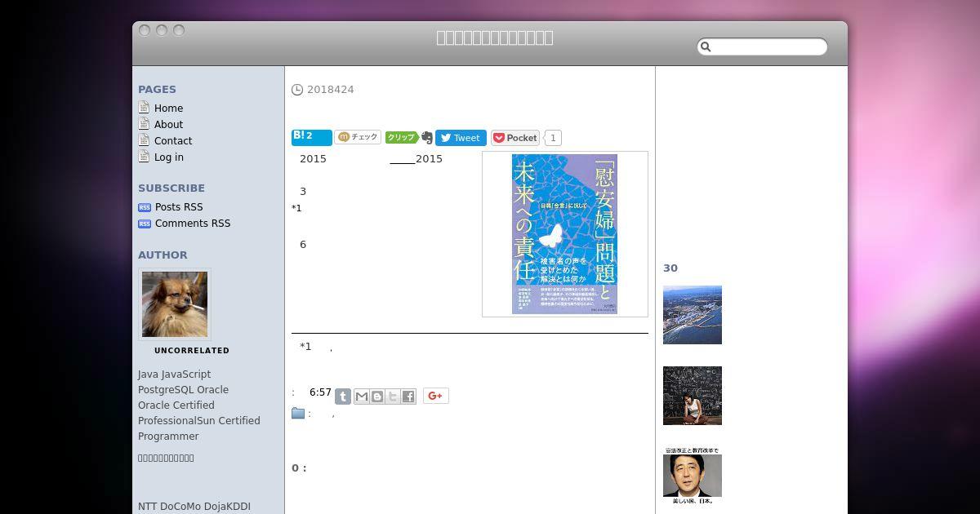Click the '0 :' comments heading
Viewport: 980px width, 514px height.
tap(299, 467)
